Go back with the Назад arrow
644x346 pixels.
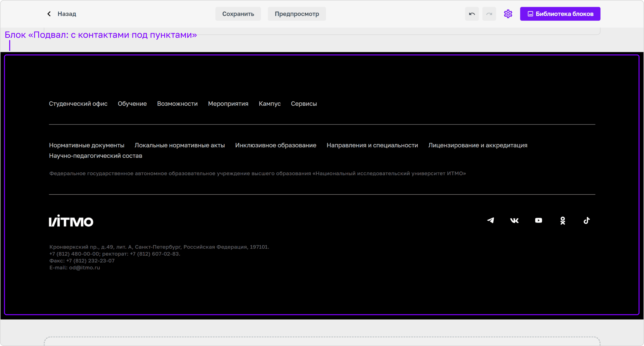(49, 14)
